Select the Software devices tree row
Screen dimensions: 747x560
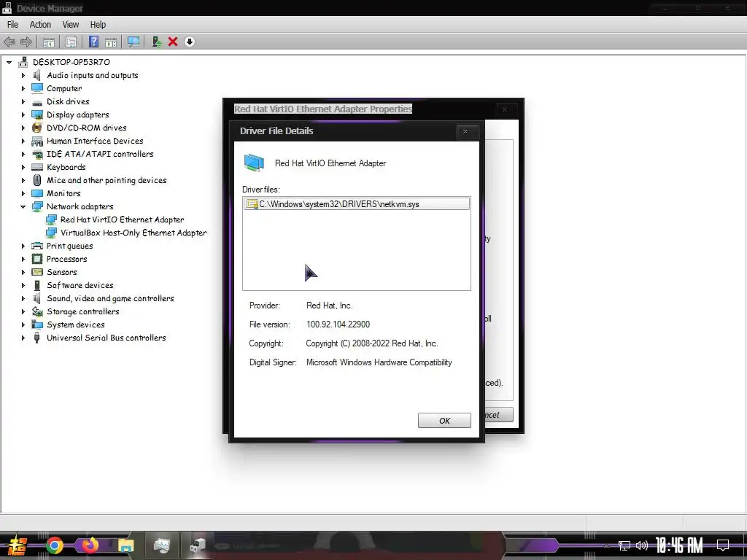(x=80, y=285)
